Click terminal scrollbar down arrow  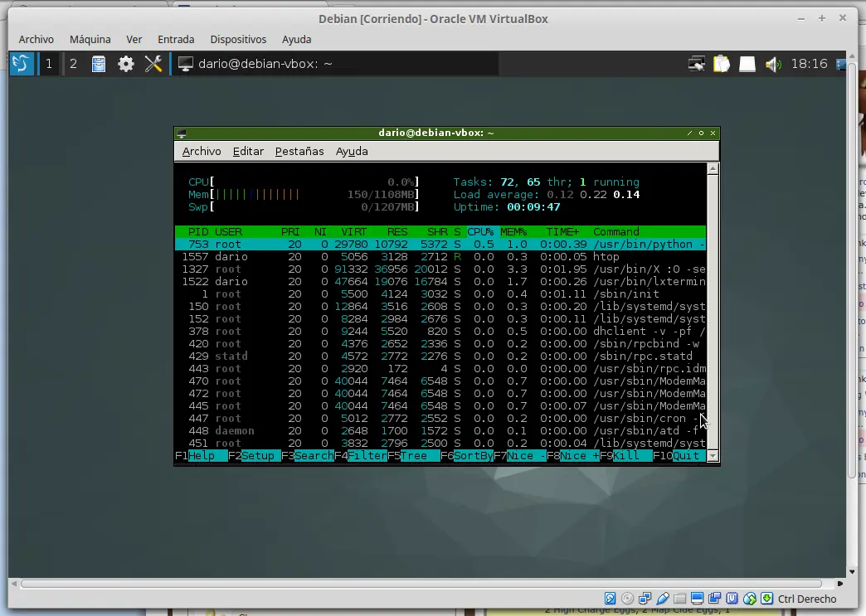[x=713, y=456]
